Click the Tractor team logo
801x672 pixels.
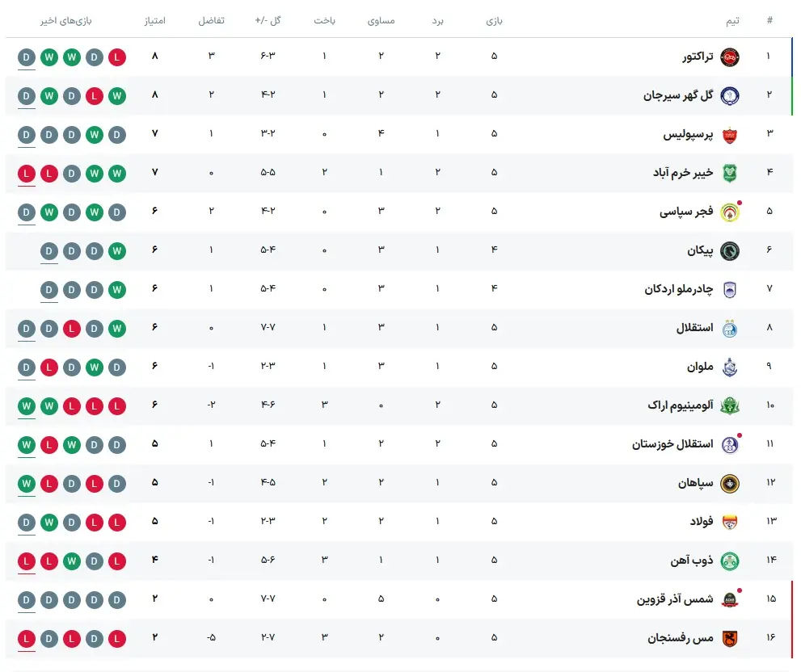click(730, 57)
